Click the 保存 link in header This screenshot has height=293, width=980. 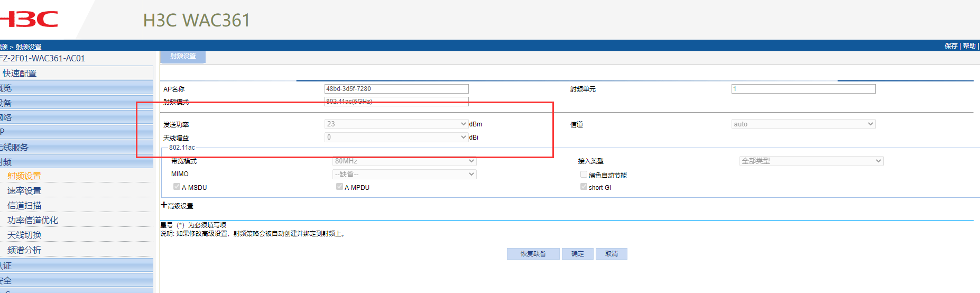[951, 46]
